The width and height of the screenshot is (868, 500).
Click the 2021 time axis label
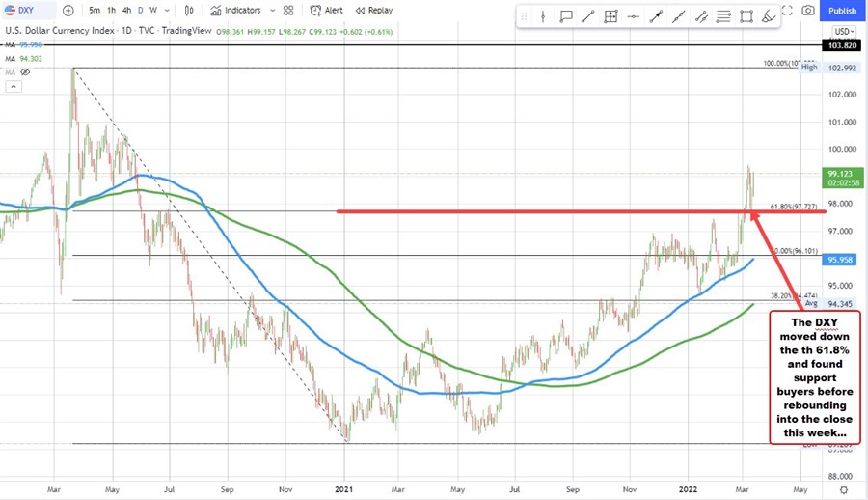[343, 489]
